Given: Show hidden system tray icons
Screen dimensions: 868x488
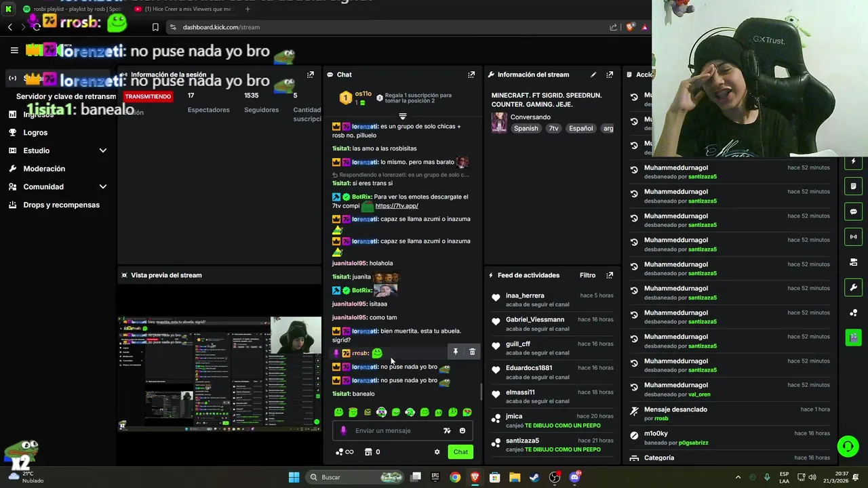Looking at the screenshot, I should point(738,477).
